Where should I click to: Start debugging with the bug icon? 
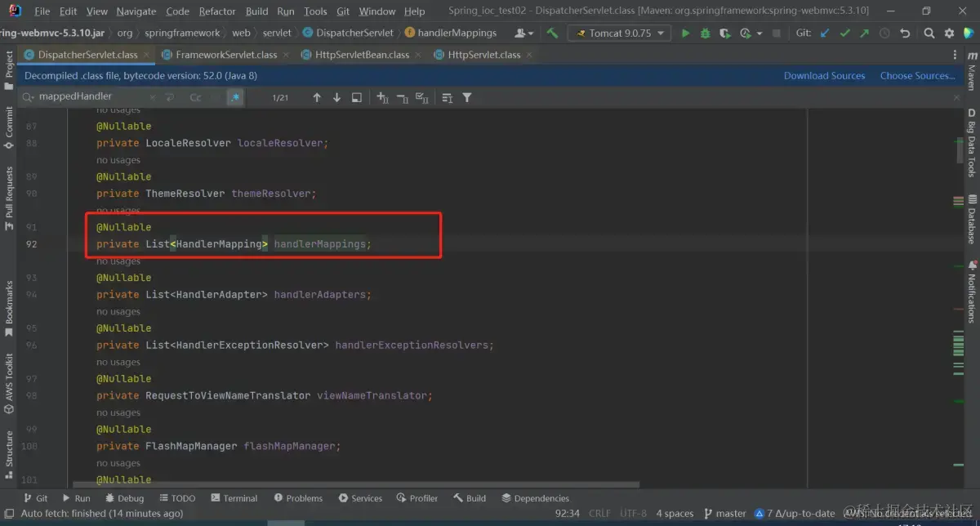(x=705, y=33)
